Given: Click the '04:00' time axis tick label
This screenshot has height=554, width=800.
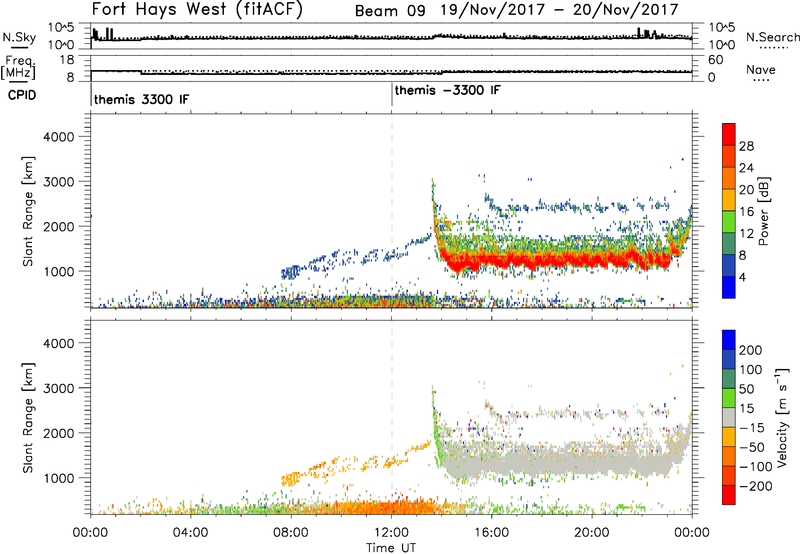Looking at the screenshot, I should coord(190,533).
